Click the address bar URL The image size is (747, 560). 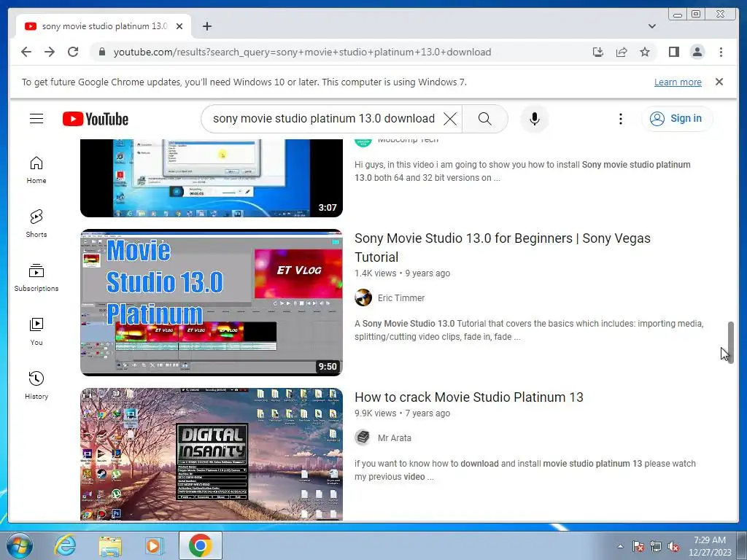click(302, 52)
